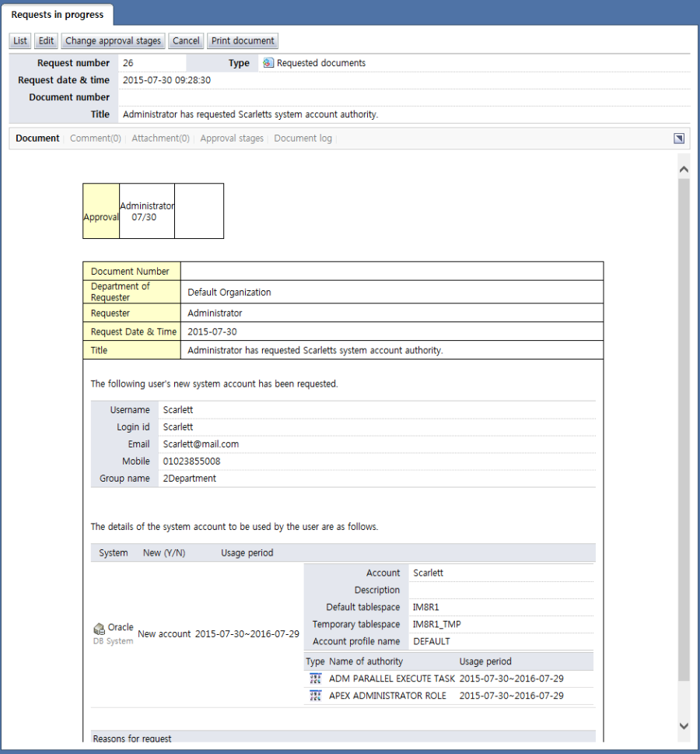Screen dimensions: 700x754
Task: Switch to the Attachment(0) tab
Action: (x=160, y=139)
